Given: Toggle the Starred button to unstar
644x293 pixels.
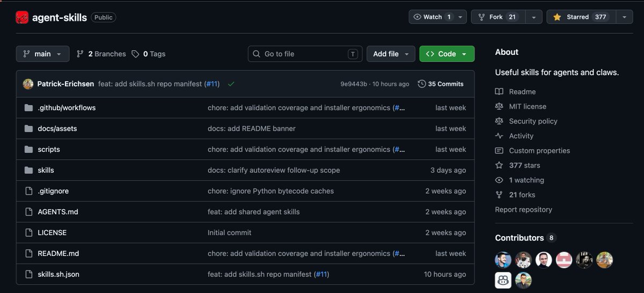Looking at the screenshot, I should [x=581, y=17].
